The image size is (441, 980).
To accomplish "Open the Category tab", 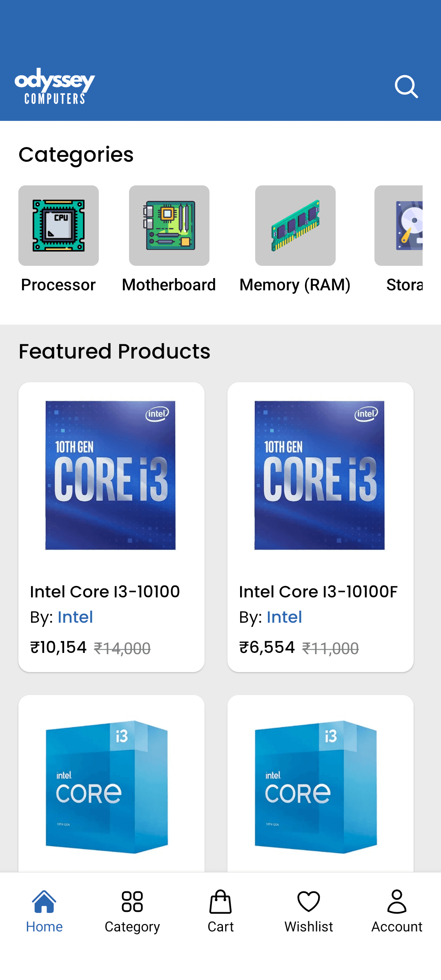I will pyautogui.click(x=132, y=911).
